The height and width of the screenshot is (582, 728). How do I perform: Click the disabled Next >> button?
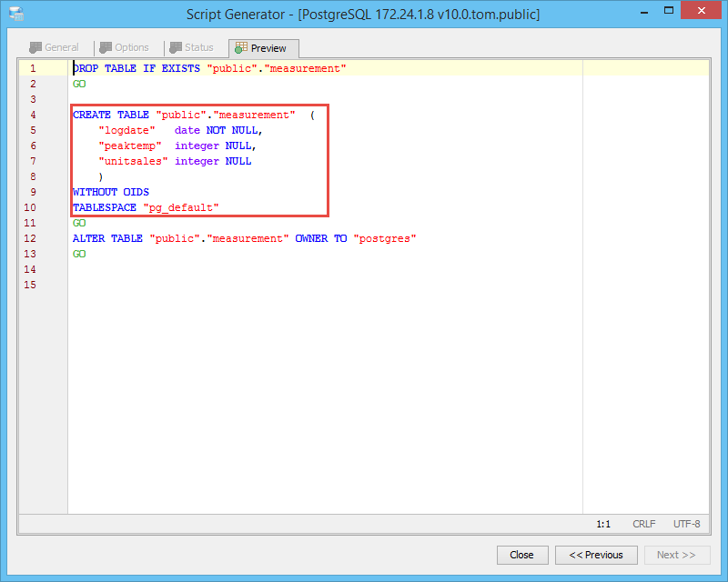tap(677, 555)
